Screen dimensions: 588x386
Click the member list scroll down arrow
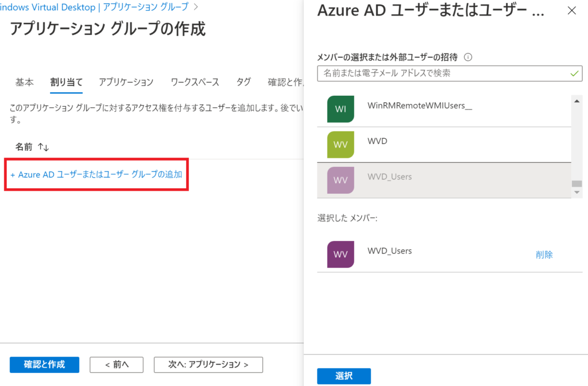[577, 193]
